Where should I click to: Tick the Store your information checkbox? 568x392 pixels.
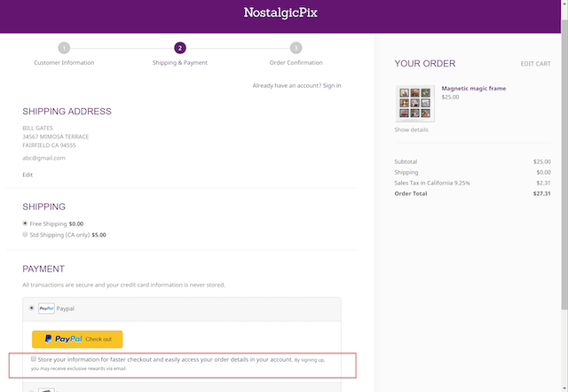(x=34, y=358)
